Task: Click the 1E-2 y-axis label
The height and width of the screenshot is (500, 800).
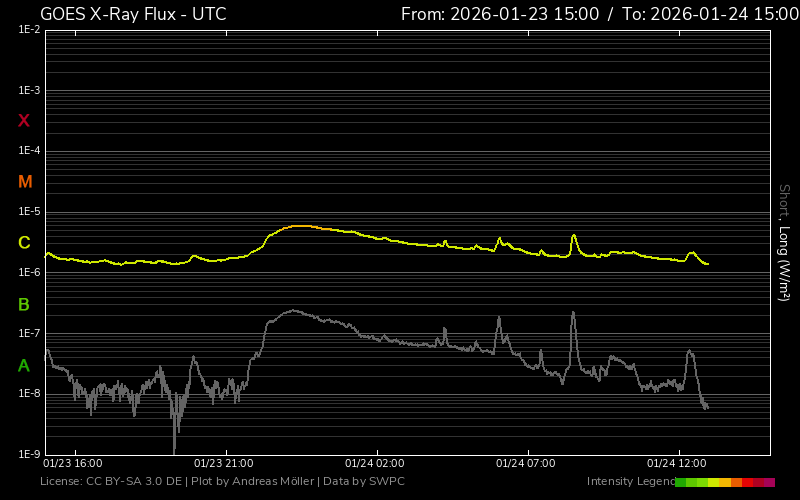Action: (29, 30)
